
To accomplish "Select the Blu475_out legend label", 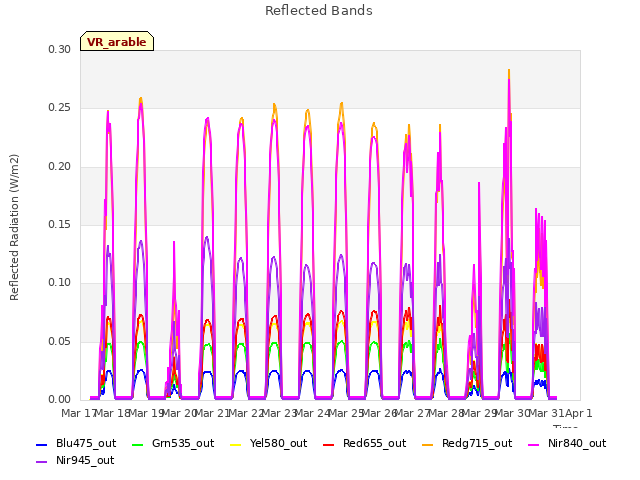I will 86,444.
